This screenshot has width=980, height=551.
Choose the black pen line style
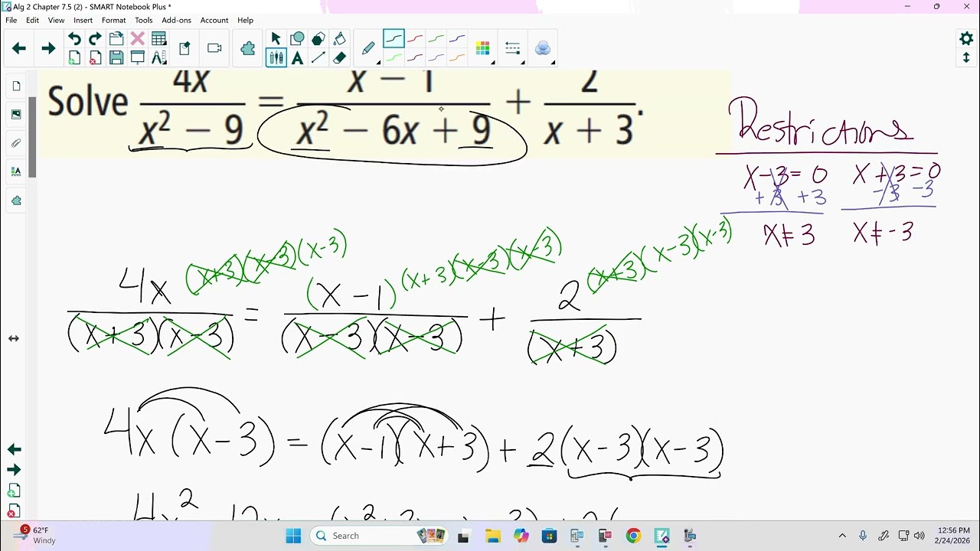[394, 38]
